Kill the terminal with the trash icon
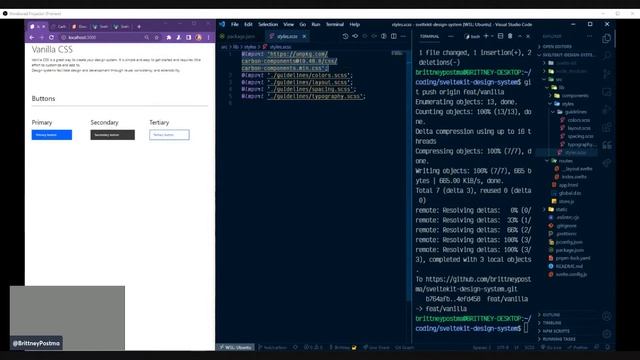Screen dimensions: 640x360 tap(510, 36)
